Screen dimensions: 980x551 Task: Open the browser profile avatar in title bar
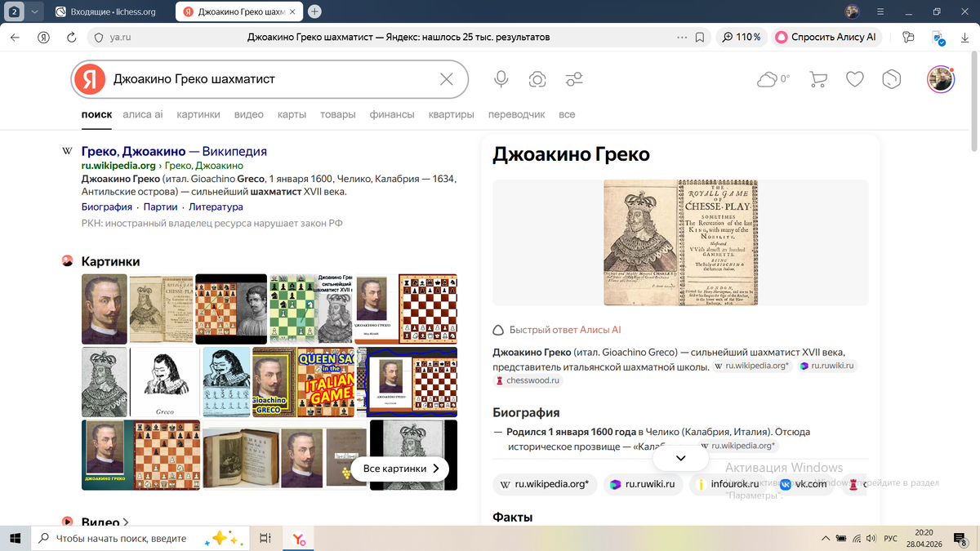click(852, 11)
